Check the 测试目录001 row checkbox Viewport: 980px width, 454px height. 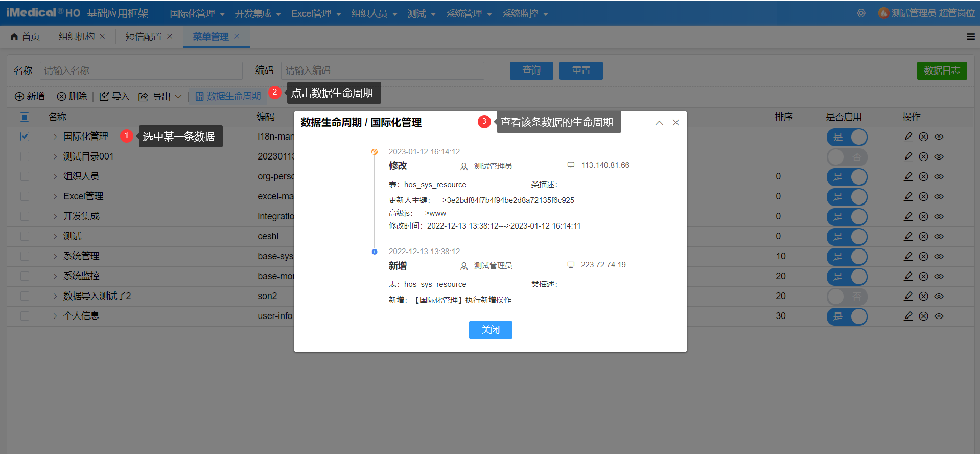25,156
